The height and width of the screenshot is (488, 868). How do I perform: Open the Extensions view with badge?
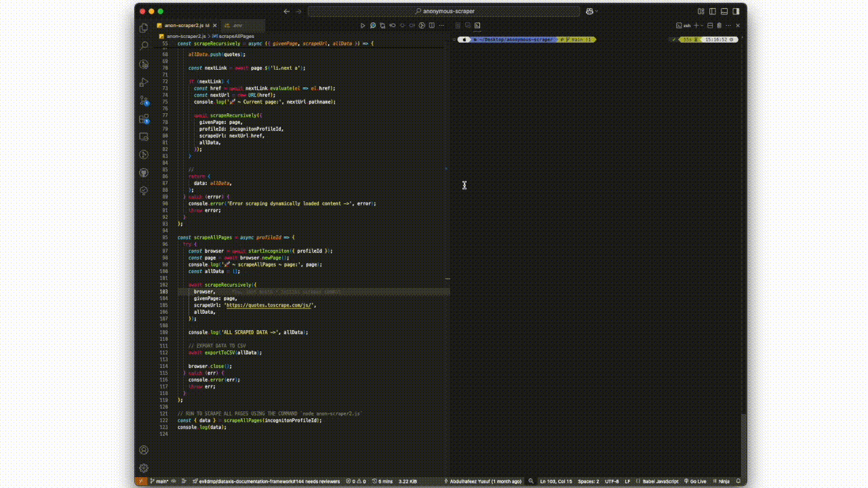(144, 119)
